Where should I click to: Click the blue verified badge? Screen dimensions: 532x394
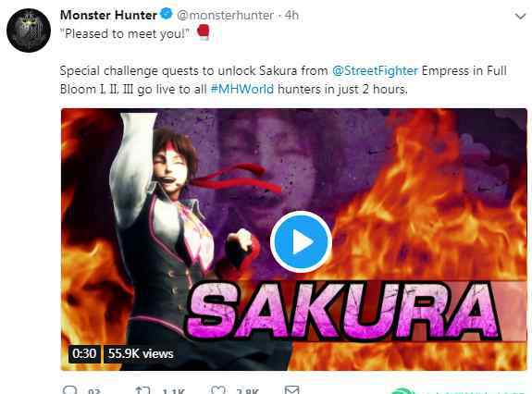click(x=167, y=15)
